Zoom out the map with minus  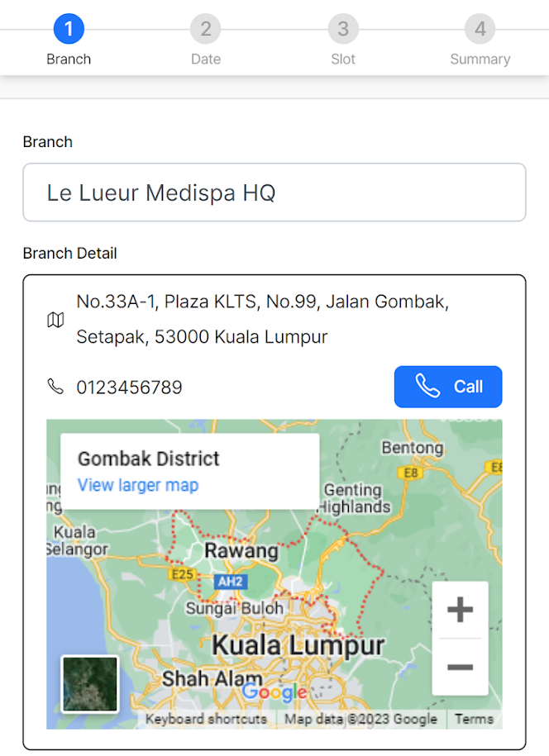(460, 667)
